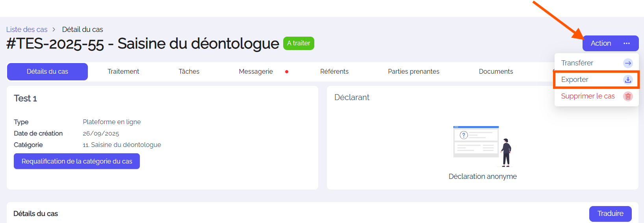Viewport: 644px width, 223px height.
Task: Go to the Messagerie tab
Action: coord(256,72)
